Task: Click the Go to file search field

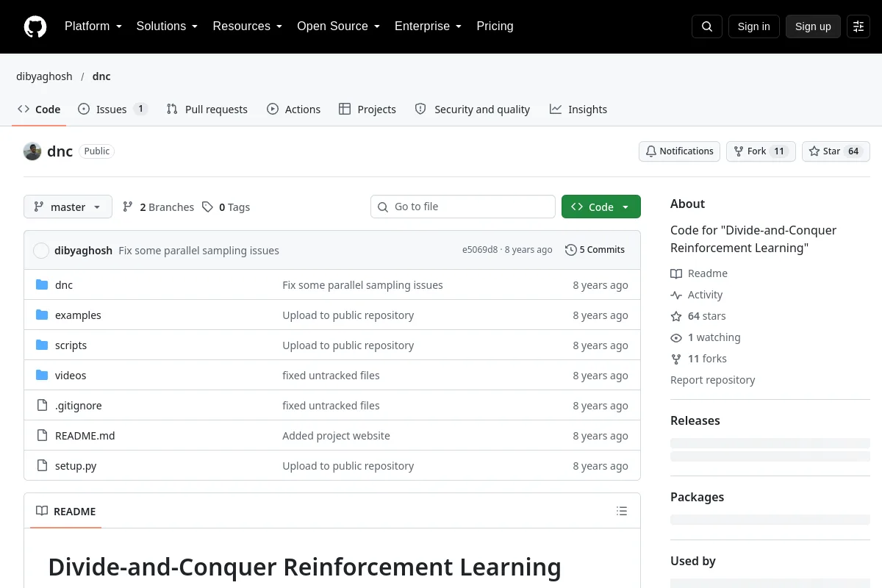Action: coord(463,207)
